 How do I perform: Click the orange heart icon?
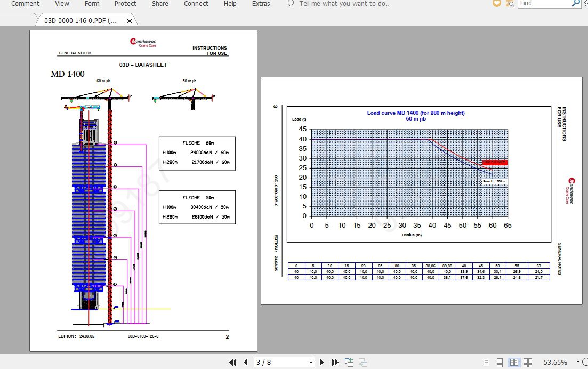(497, 3)
